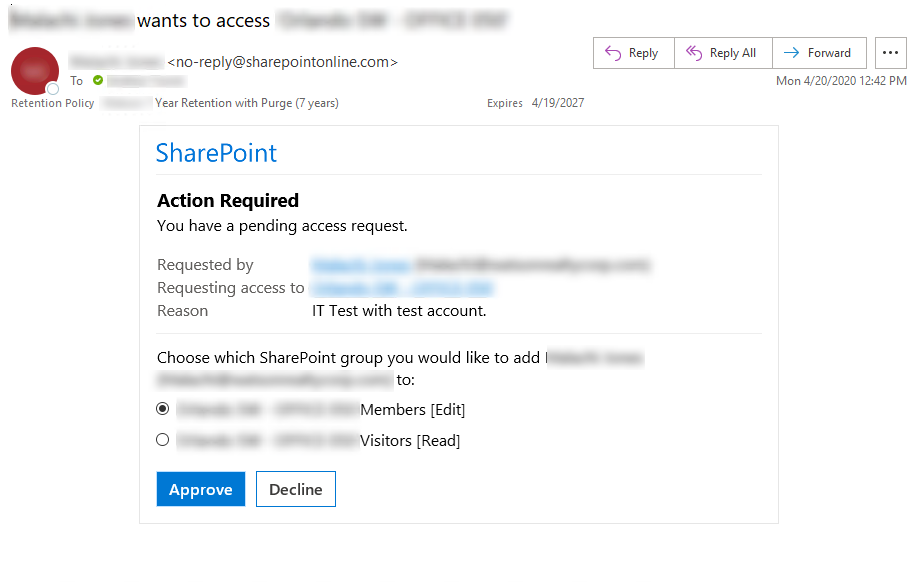Click the Retention Policy label
Image resolution: width=918 pixels, height=582 pixels.
tap(52, 102)
